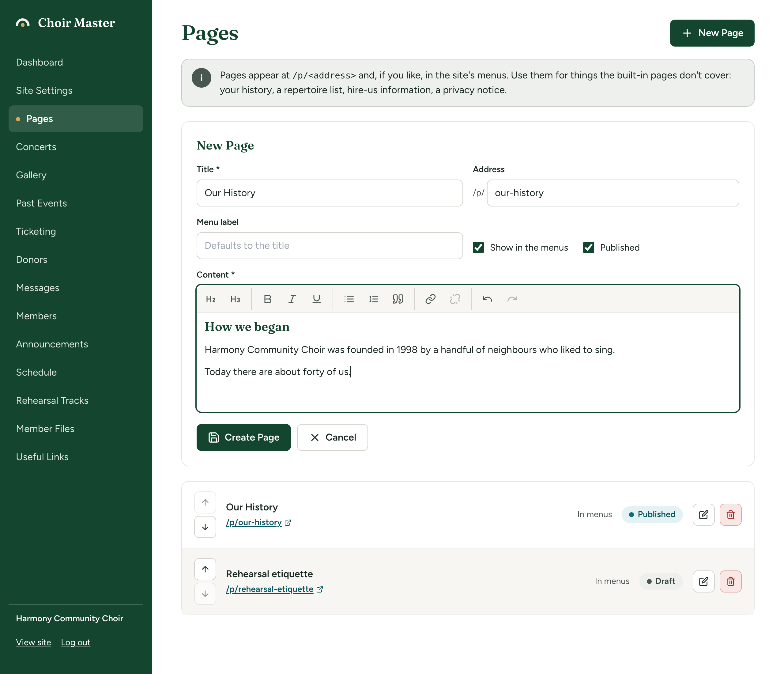Open /p/our-history link
The height and width of the screenshot is (674, 784).
point(258,523)
